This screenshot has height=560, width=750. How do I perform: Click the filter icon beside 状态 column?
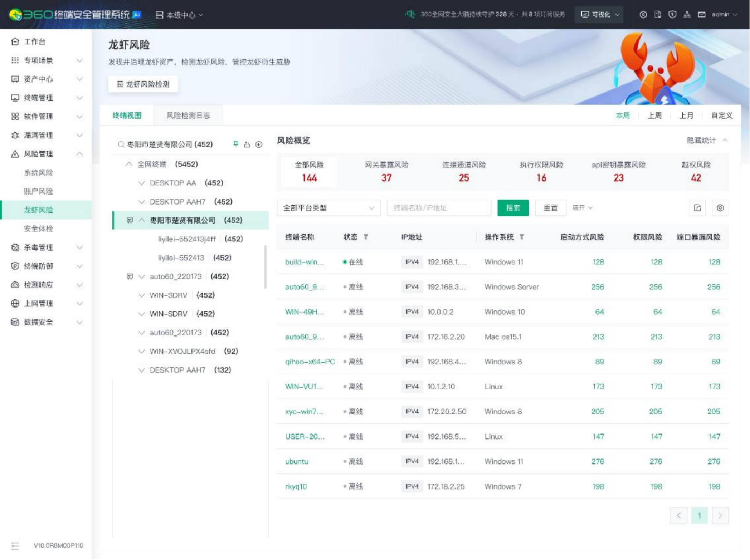(x=366, y=237)
